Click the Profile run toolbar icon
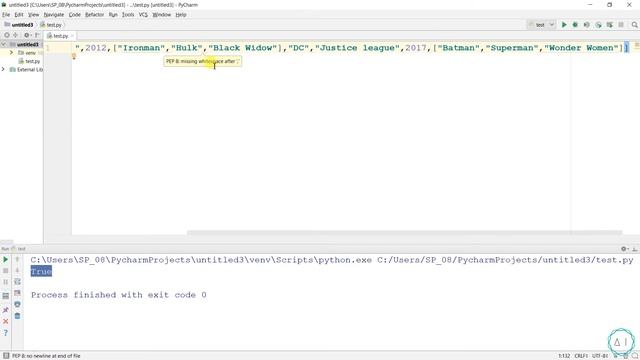Viewport: 640px width, 360px height. [598, 25]
